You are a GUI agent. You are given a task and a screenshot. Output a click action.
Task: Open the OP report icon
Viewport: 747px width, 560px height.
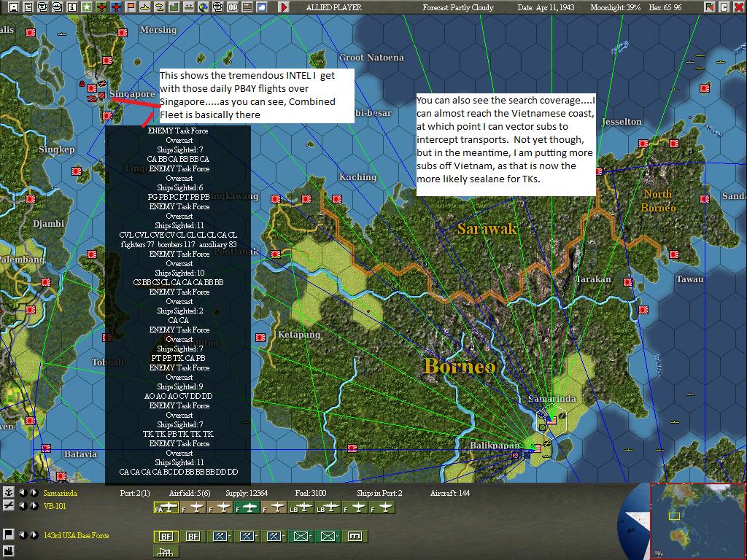(x=233, y=7)
